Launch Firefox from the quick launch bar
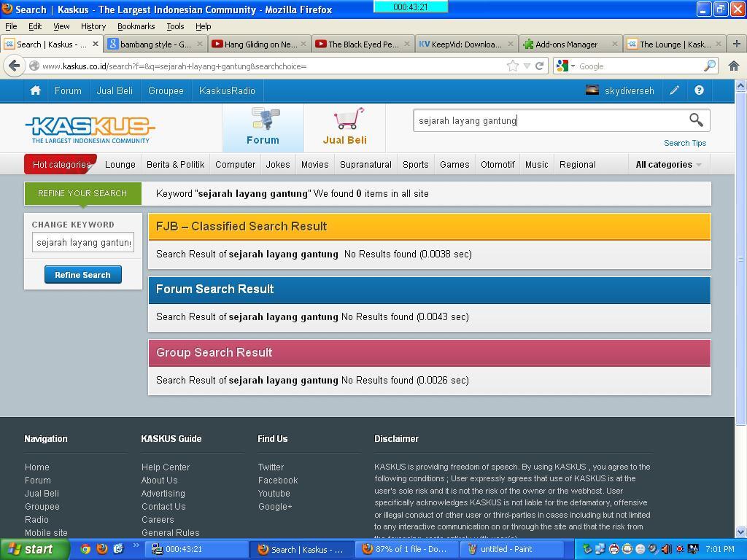 click(x=102, y=549)
